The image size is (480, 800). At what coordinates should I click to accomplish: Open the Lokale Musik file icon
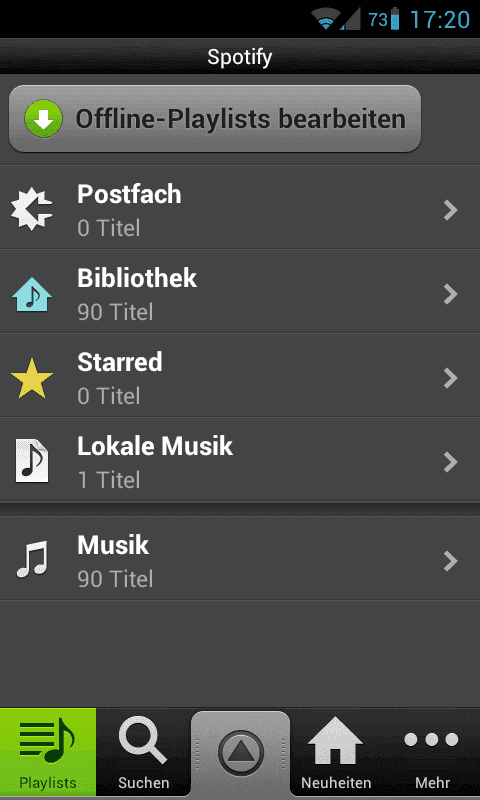(x=32, y=461)
